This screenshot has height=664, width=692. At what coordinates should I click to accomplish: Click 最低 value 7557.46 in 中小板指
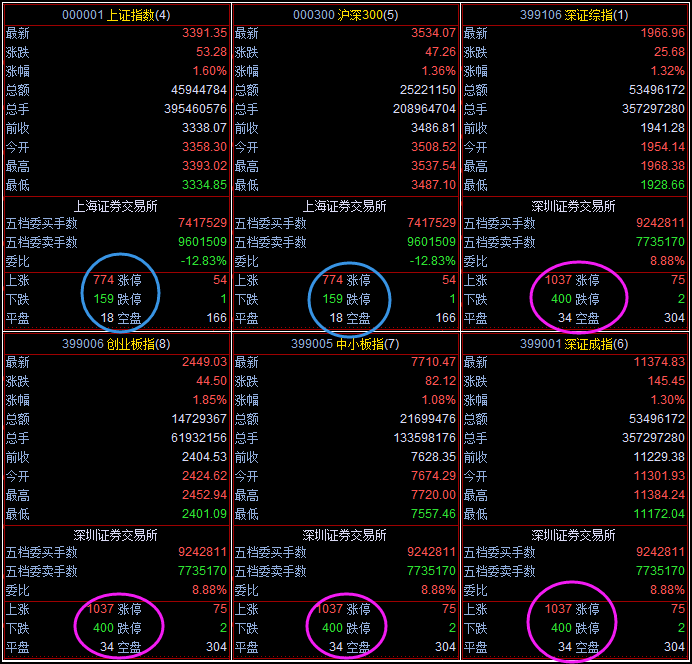(433, 514)
